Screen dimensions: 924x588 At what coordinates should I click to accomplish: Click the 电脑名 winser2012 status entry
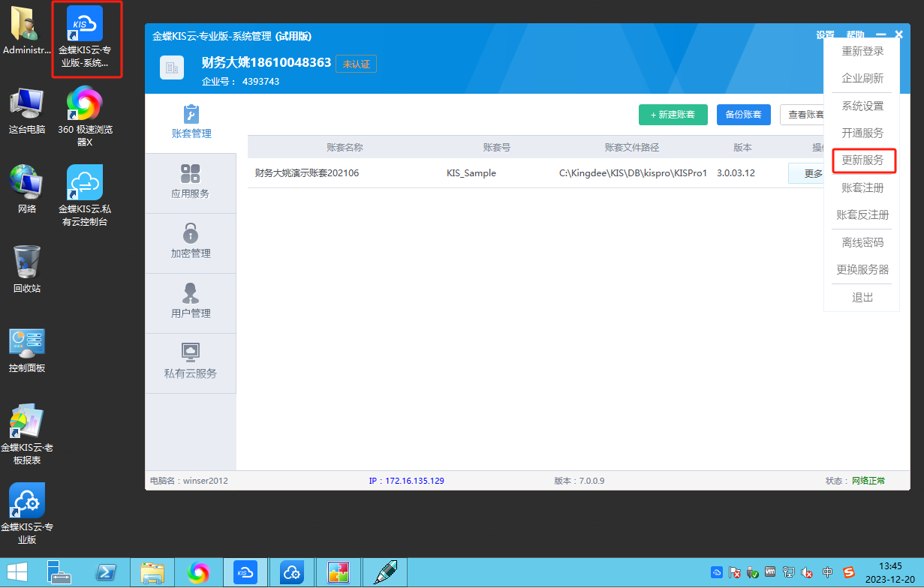coord(189,481)
